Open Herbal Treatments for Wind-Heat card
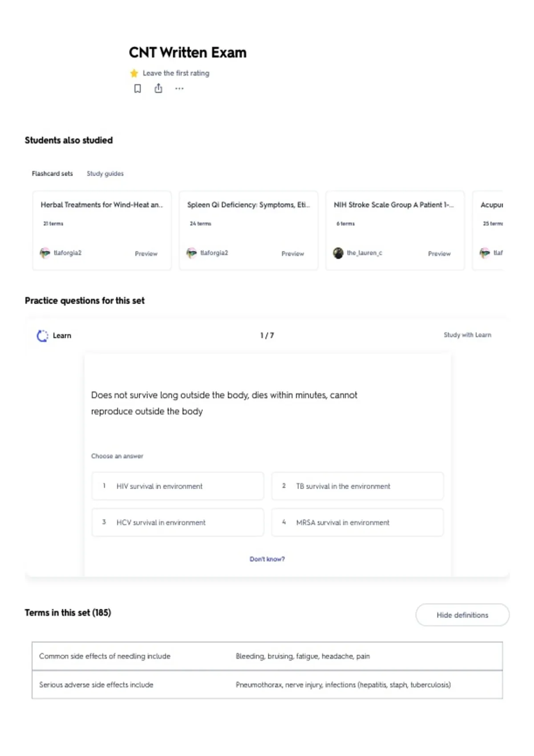 click(102, 230)
